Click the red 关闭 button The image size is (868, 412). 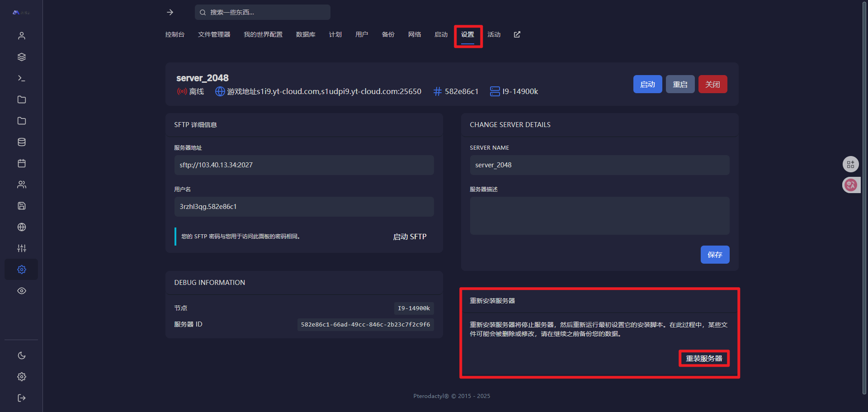712,84
